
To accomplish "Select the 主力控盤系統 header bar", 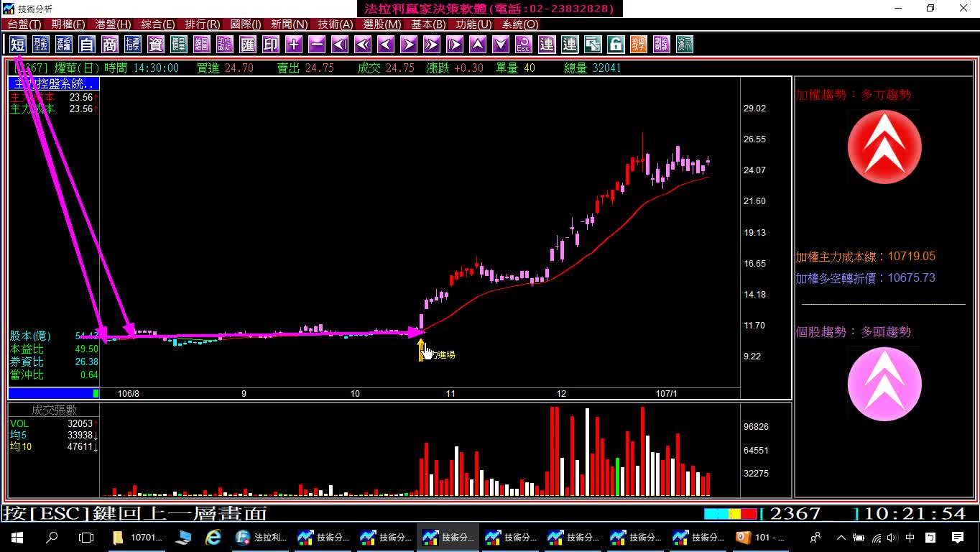I will (54, 84).
